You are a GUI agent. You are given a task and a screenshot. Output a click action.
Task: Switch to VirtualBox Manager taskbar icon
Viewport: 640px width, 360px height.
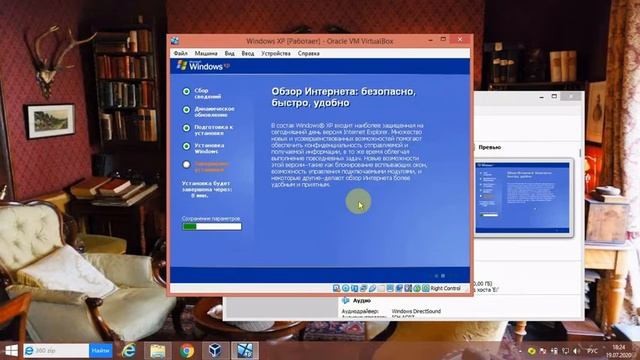pos(215,351)
